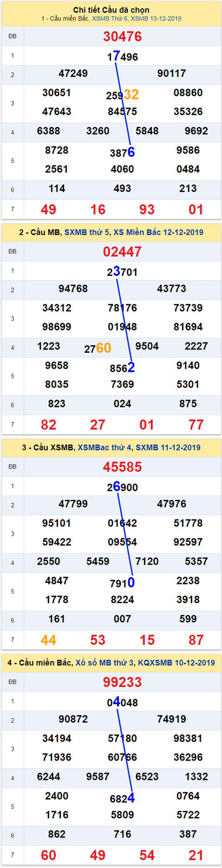Image resolution: width=222 pixels, height=868 pixels.
Task: Click number 81694
Action: click(x=188, y=327)
